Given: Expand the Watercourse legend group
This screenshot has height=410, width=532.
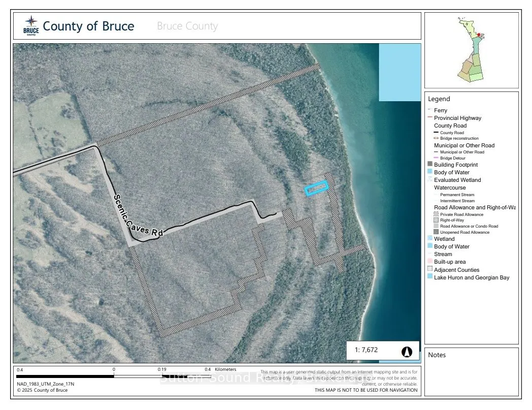Looking at the screenshot, I should click(x=449, y=187).
